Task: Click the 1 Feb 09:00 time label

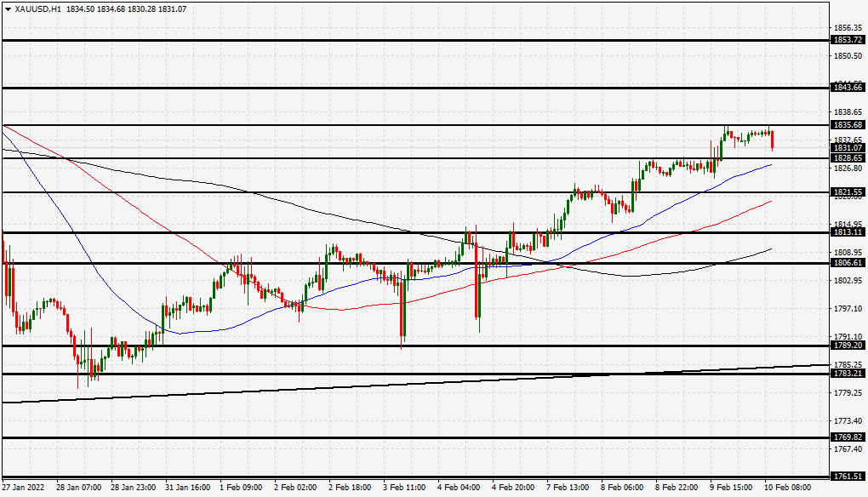Action: 241,488
